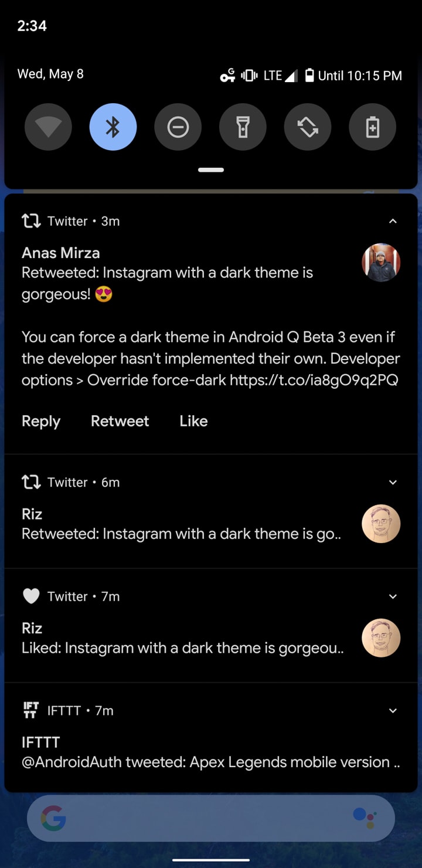Toggle Wi-Fi quick setting
422x868 pixels.
point(48,127)
